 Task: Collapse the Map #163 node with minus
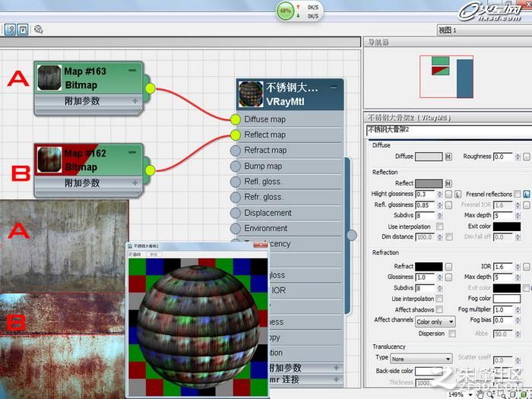coord(132,70)
